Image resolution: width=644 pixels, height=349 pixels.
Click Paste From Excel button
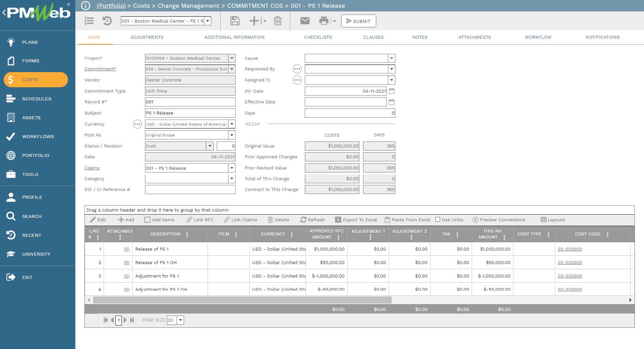[x=407, y=220]
